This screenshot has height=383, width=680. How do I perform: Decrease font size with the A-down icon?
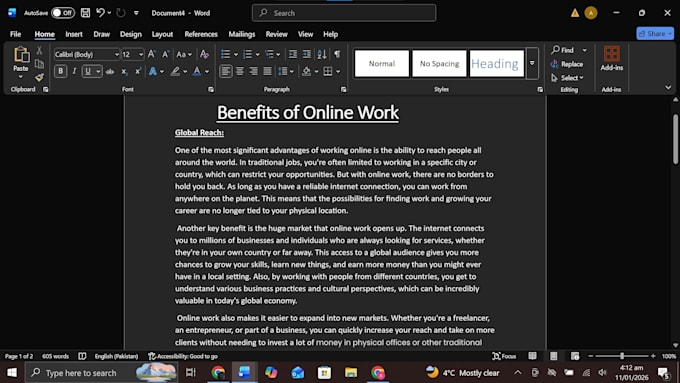[165, 54]
